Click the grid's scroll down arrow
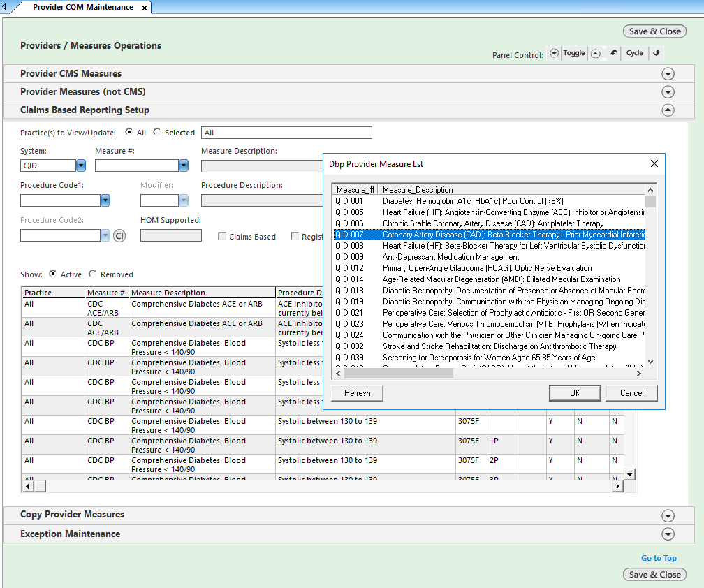This screenshot has height=588, width=704. pyautogui.click(x=630, y=474)
